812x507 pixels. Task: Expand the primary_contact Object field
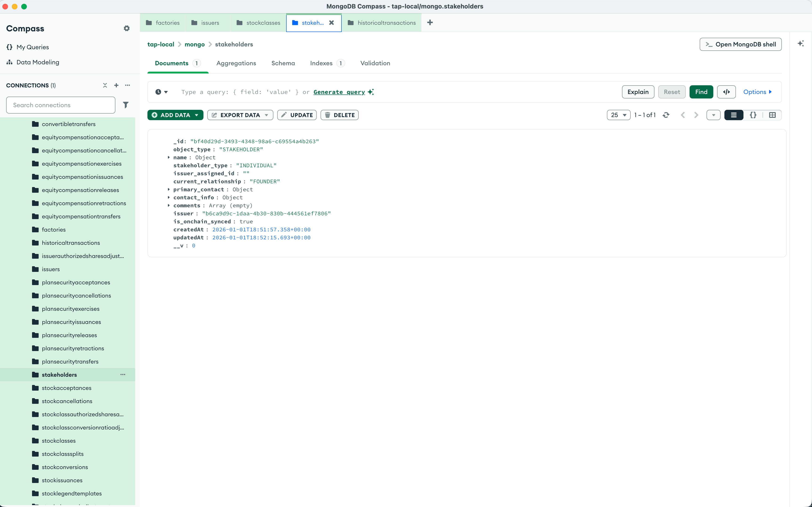[169, 189]
